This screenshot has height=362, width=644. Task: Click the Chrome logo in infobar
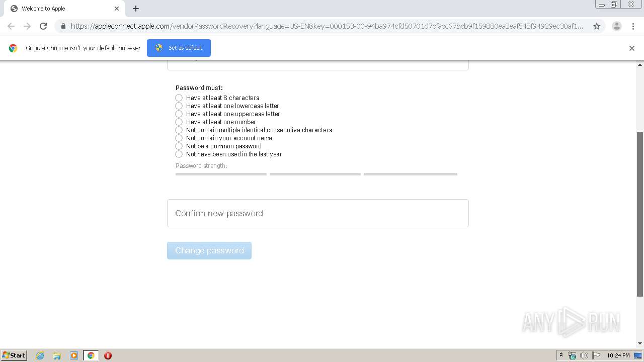point(13,48)
